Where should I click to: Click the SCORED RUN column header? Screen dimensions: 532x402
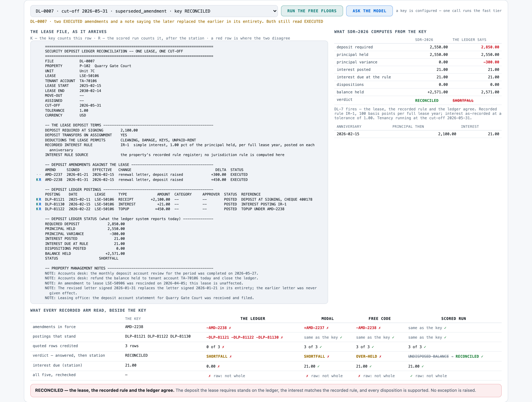click(x=454, y=319)
